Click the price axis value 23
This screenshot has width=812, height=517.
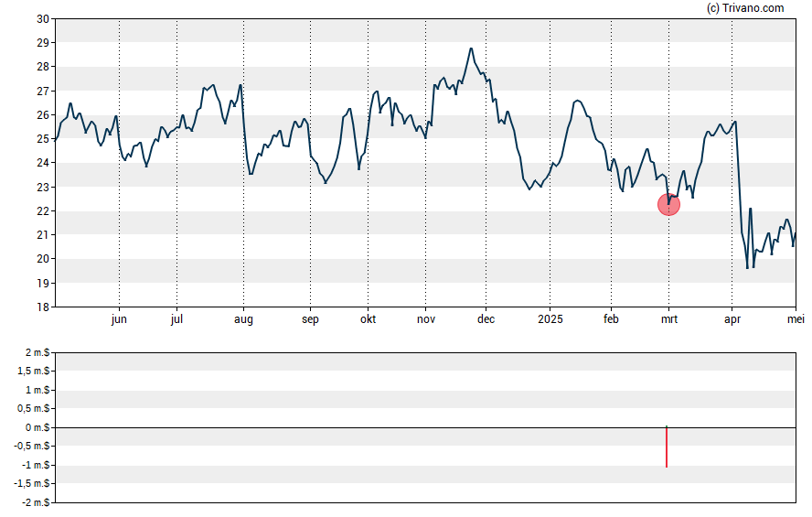(x=43, y=187)
